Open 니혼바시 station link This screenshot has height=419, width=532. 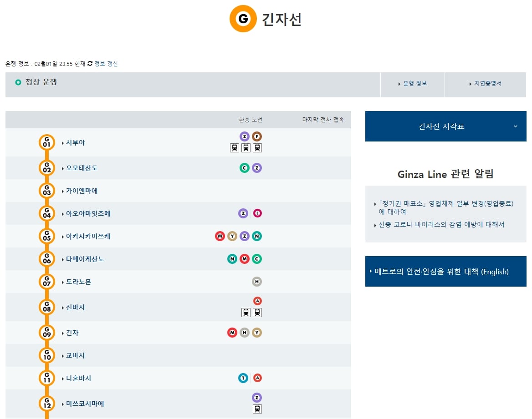[78, 379]
